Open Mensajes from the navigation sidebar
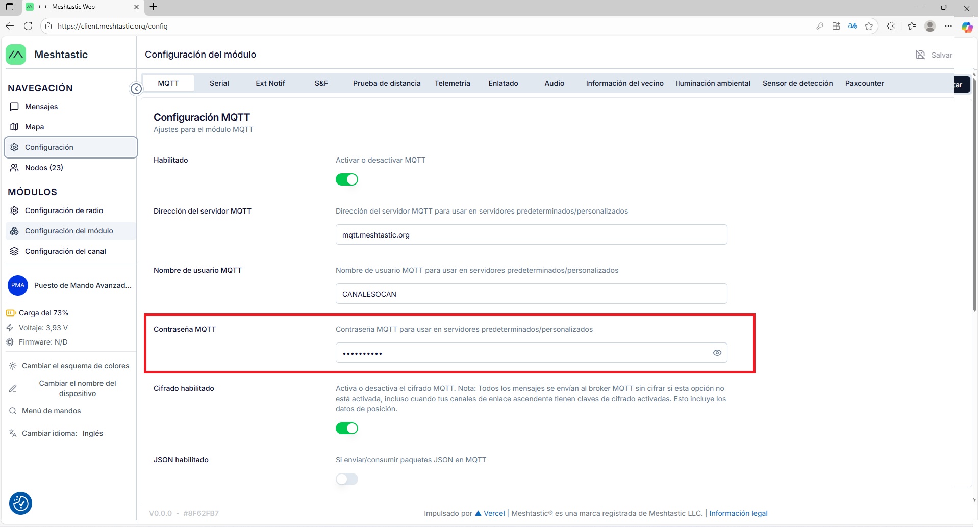980x527 pixels. coord(41,107)
